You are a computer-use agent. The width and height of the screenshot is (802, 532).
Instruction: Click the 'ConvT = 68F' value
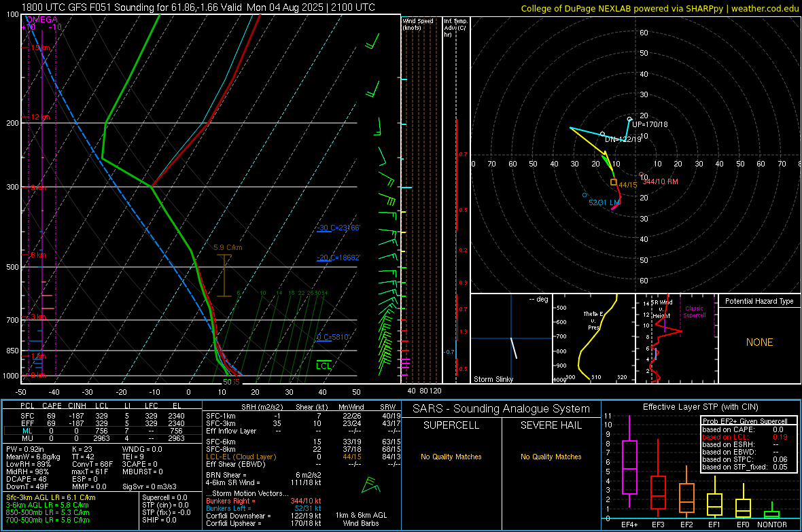(x=92, y=464)
